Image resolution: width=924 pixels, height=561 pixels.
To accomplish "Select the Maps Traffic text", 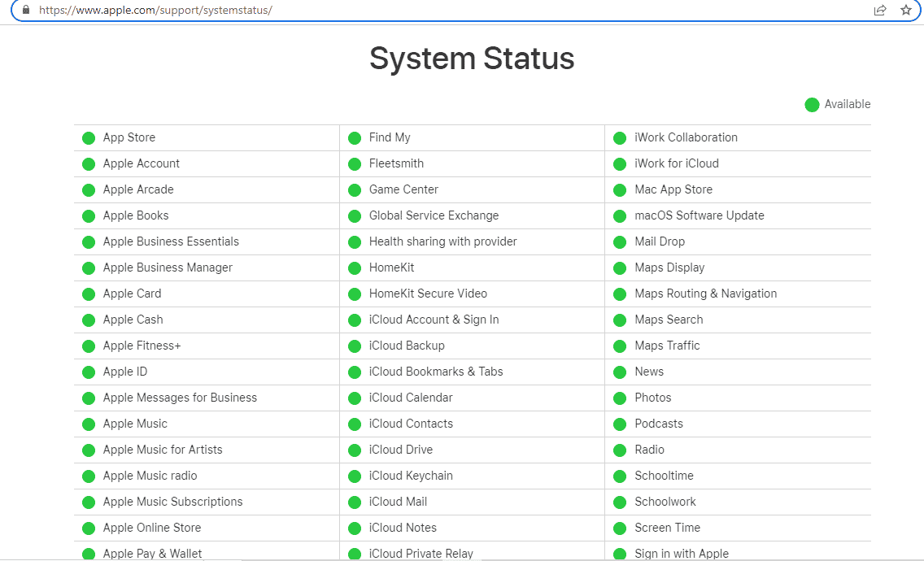I will (x=667, y=346).
